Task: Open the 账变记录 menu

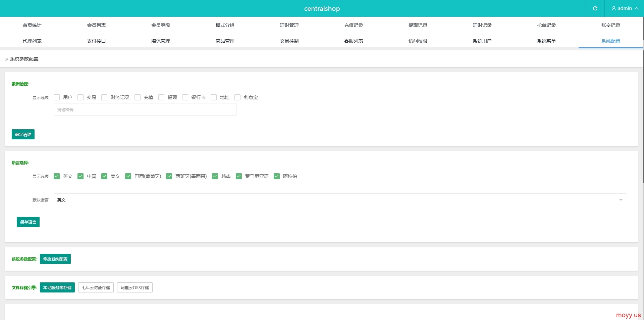Action: coord(611,25)
